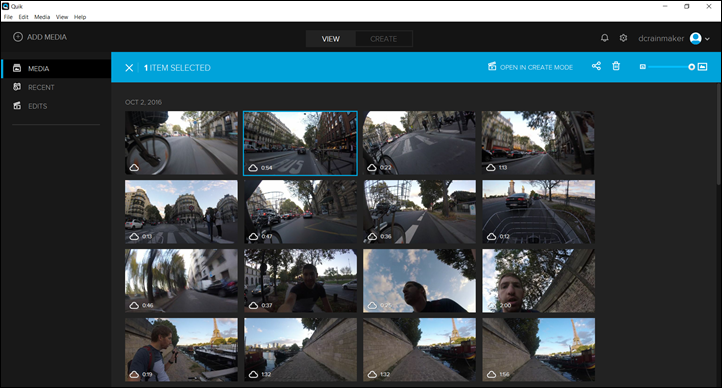Click OPEN IN CREATE MODE
The height and width of the screenshot is (388, 722).
[x=530, y=67]
